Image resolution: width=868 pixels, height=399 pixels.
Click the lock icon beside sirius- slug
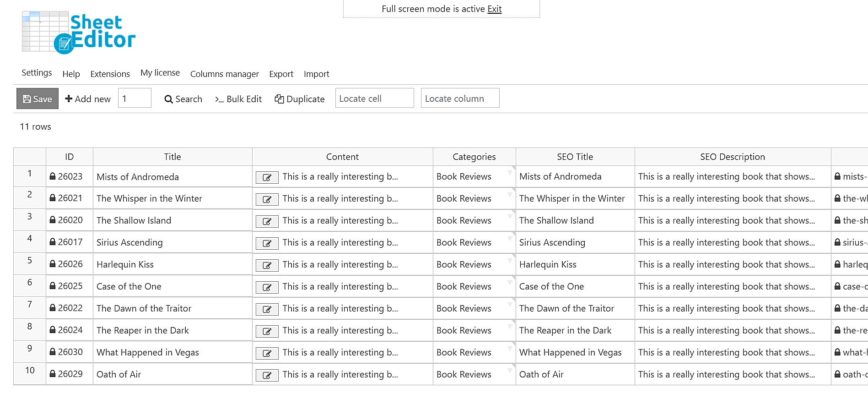837,242
